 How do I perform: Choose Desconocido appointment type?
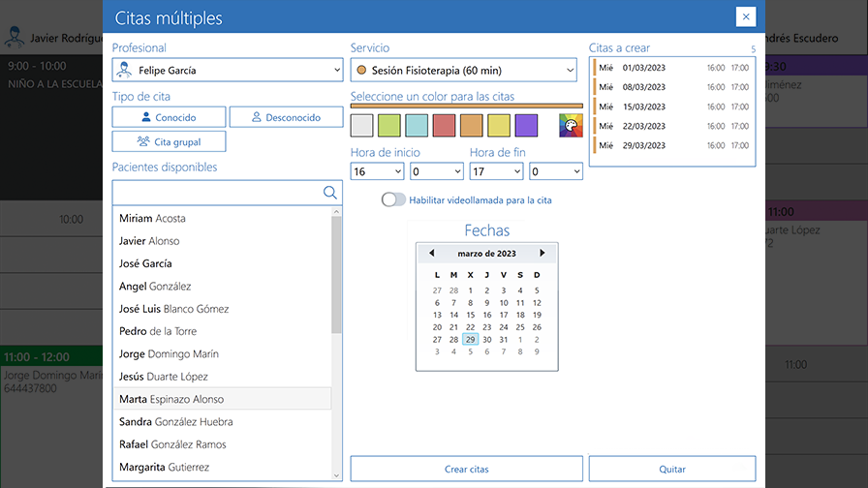(x=286, y=117)
